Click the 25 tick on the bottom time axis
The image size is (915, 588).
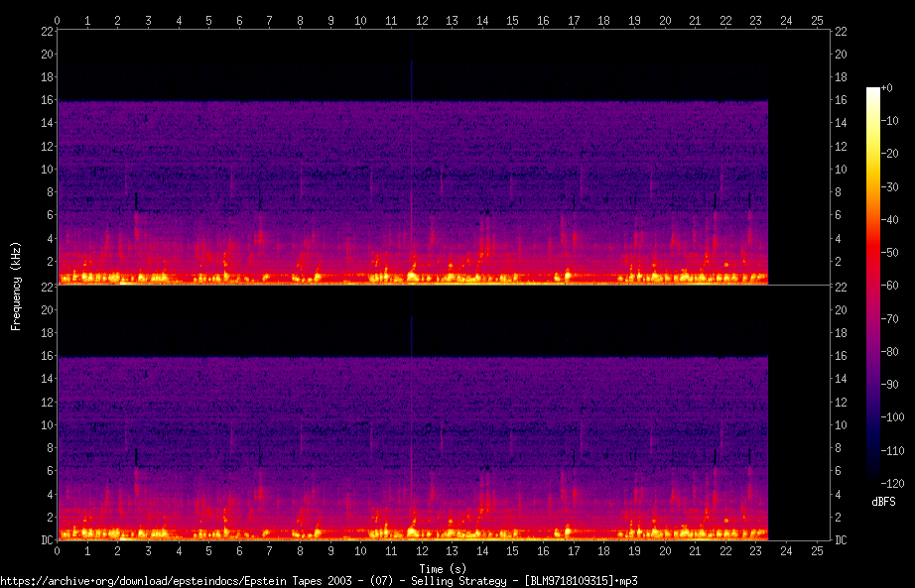(x=817, y=550)
